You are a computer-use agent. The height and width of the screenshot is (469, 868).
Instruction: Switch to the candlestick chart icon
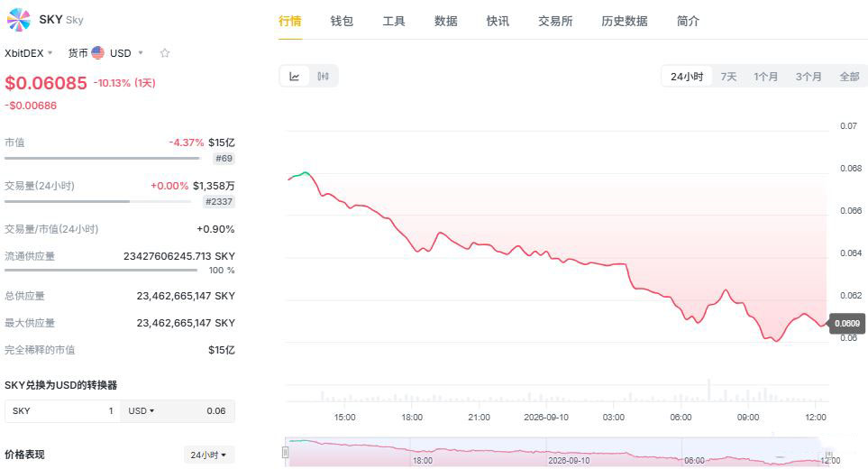click(324, 77)
